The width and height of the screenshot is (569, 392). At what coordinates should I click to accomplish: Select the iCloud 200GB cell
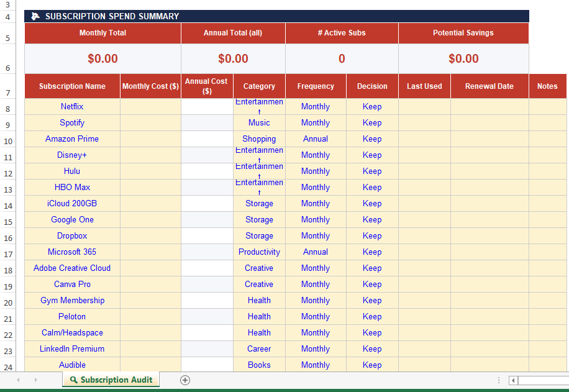pos(72,204)
